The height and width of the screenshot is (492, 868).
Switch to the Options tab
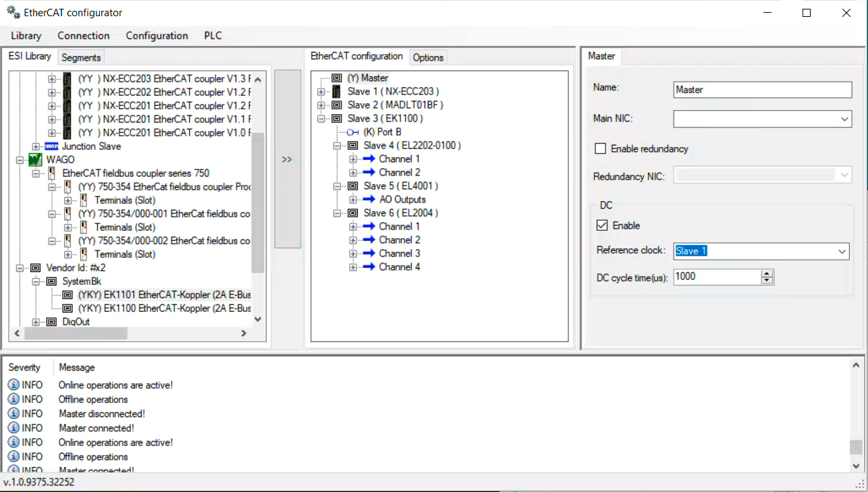428,57
